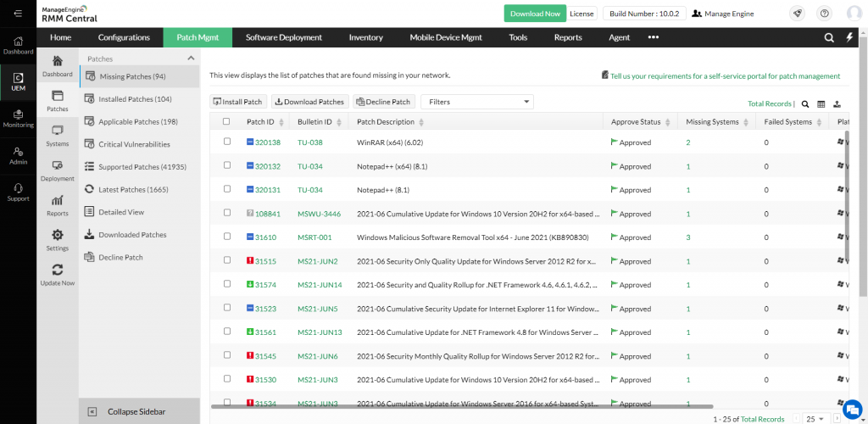Open the chat bubble widget
The image size is (868, 424).
(x=851, y=410)
